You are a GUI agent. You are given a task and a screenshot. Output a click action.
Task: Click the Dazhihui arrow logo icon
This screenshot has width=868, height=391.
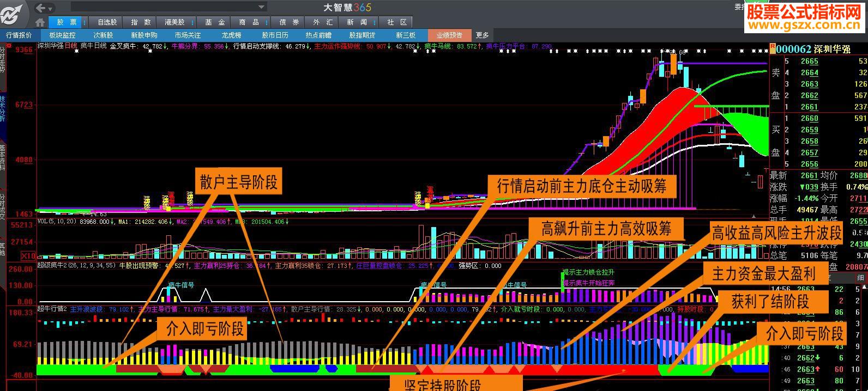pyautogui.click(x=12, y=14)
